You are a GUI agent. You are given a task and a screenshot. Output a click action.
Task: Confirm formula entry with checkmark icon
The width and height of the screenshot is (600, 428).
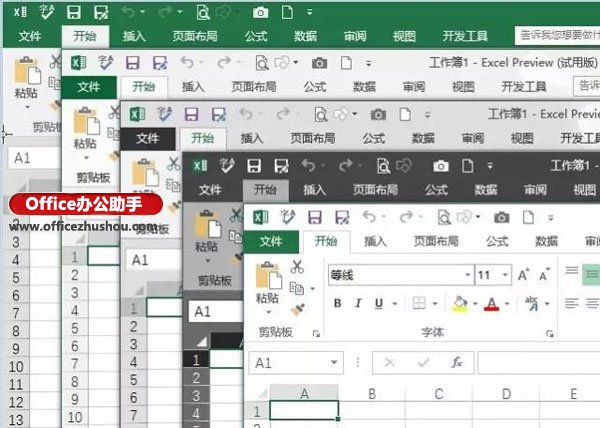click(x=424, y=362)
